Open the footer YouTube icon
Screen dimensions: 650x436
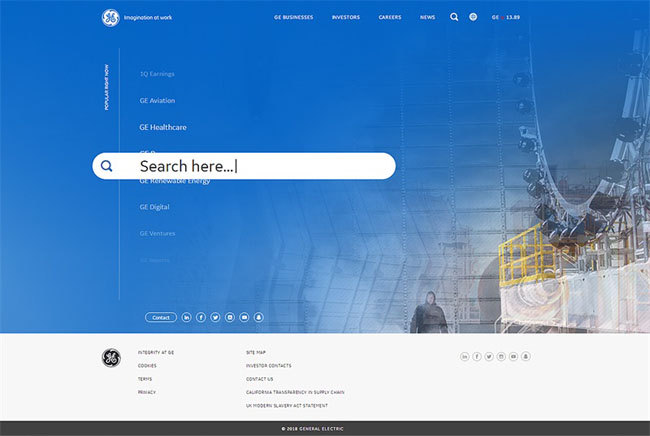pyautogui.click(x=513, y=356)
